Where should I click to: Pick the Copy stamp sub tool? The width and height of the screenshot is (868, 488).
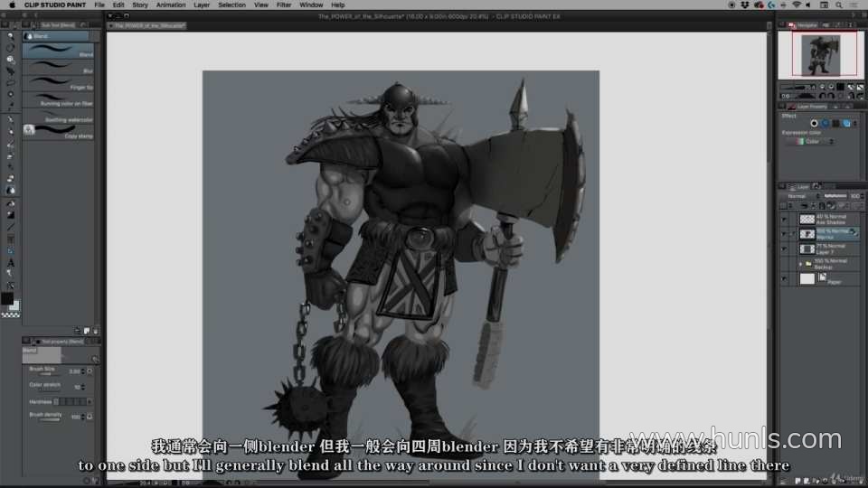click(58, 131)
